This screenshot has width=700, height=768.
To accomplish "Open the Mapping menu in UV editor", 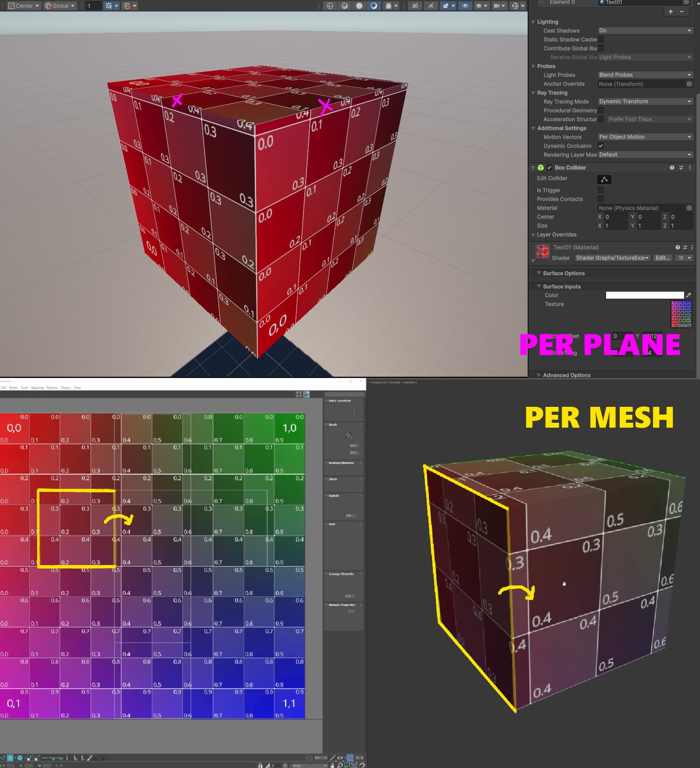I will (37, 388).
